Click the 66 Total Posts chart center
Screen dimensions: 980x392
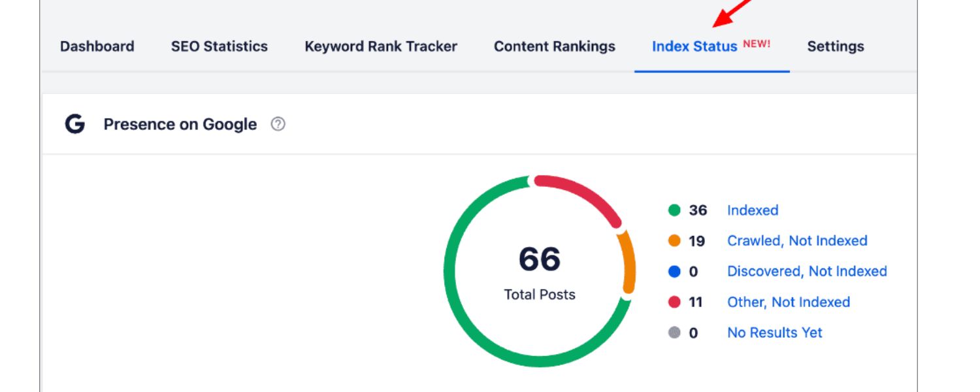point(538,271)
